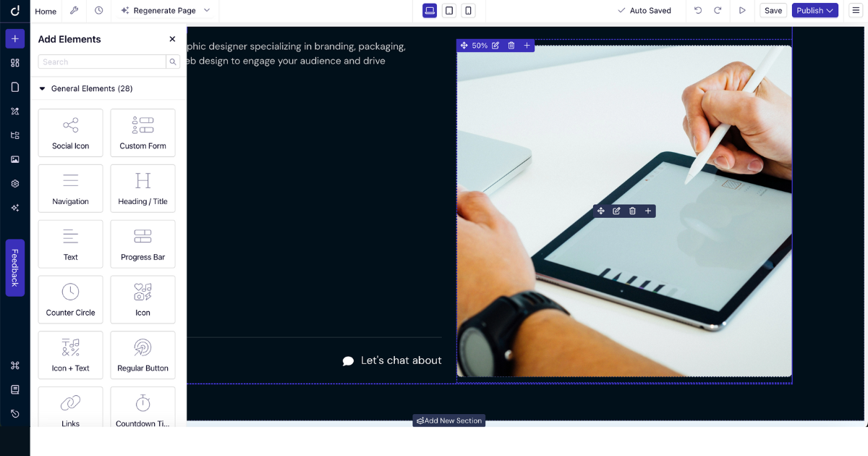Select the Home page tab
The width and height of the screenshot is (868, 456).
pyautogui.click(x=46, y=11)
